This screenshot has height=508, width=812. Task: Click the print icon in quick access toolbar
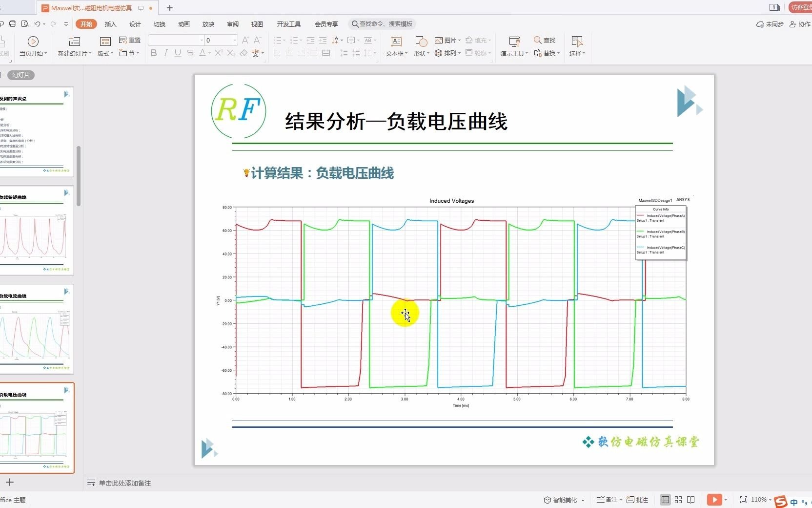pos(13,24)
